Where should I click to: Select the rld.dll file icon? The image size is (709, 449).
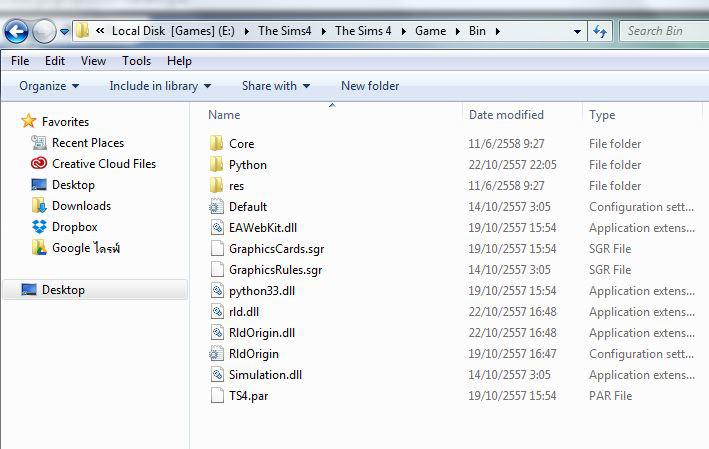(x=217, y=312)
